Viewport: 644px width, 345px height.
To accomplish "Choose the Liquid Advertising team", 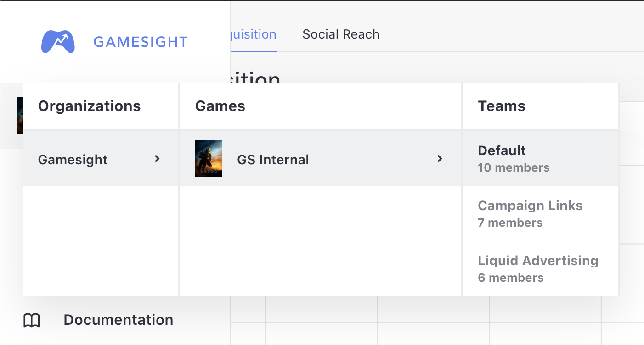I will pyautogui.click(x=538, y=261).
